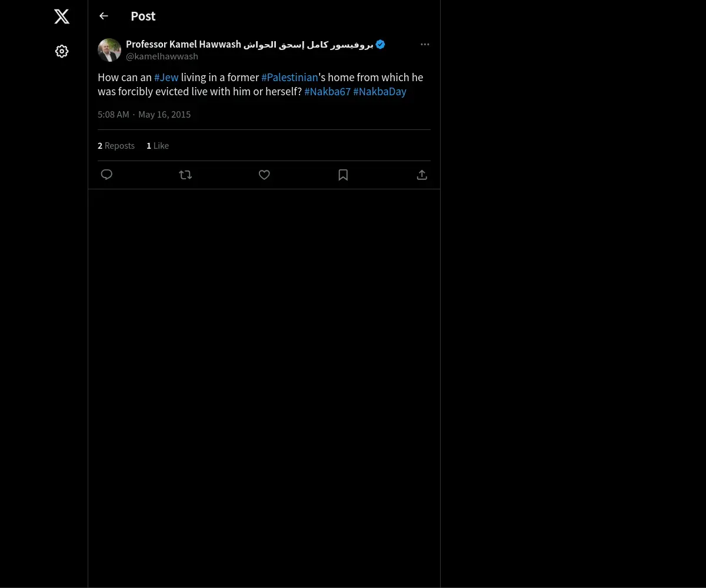The image size is (706, 588).
Task: Follow the #Nakba67 hashtag link
Action: tap(327, 92)
